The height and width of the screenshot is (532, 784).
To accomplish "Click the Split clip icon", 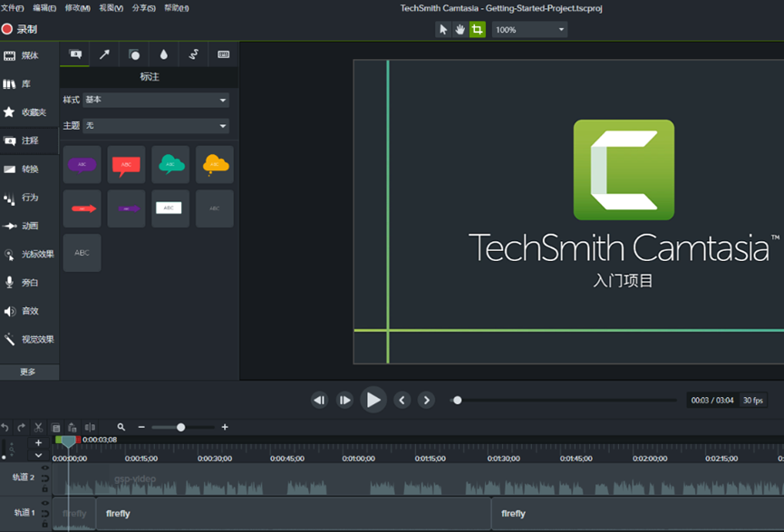I will coord(90,428).
